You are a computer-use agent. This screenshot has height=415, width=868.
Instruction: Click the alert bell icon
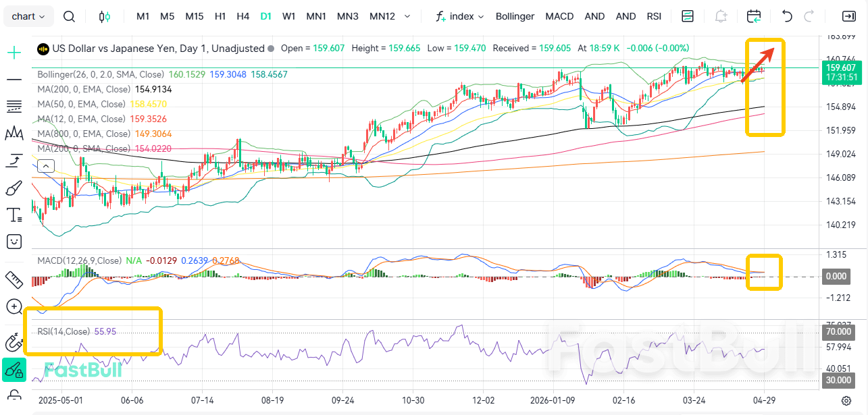click(721, 16)
